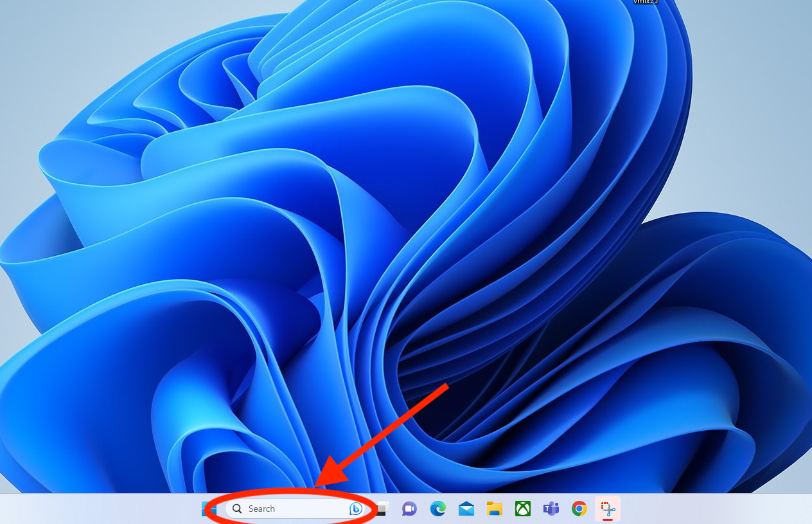Open Bing chat icon in search box
Viewport: 812px width, 524px height.
click(x=355, y=509)
